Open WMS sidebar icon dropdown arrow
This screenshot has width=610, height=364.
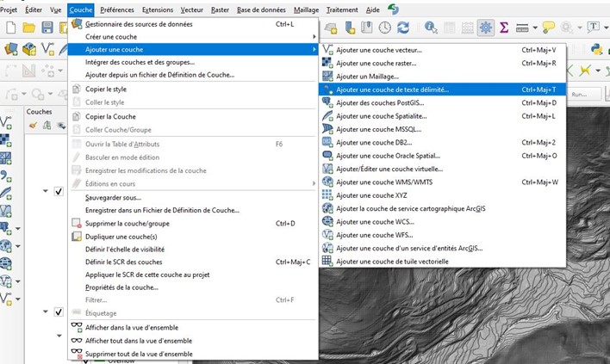pyautogui.click(x=17, y=246)
